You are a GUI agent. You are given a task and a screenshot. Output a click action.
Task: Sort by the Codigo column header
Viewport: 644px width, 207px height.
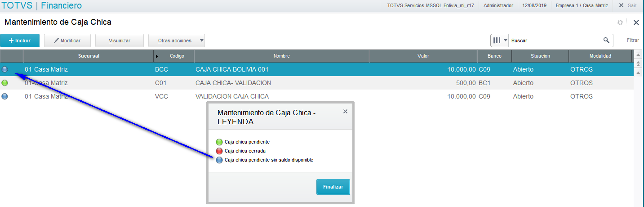[174, 56]
